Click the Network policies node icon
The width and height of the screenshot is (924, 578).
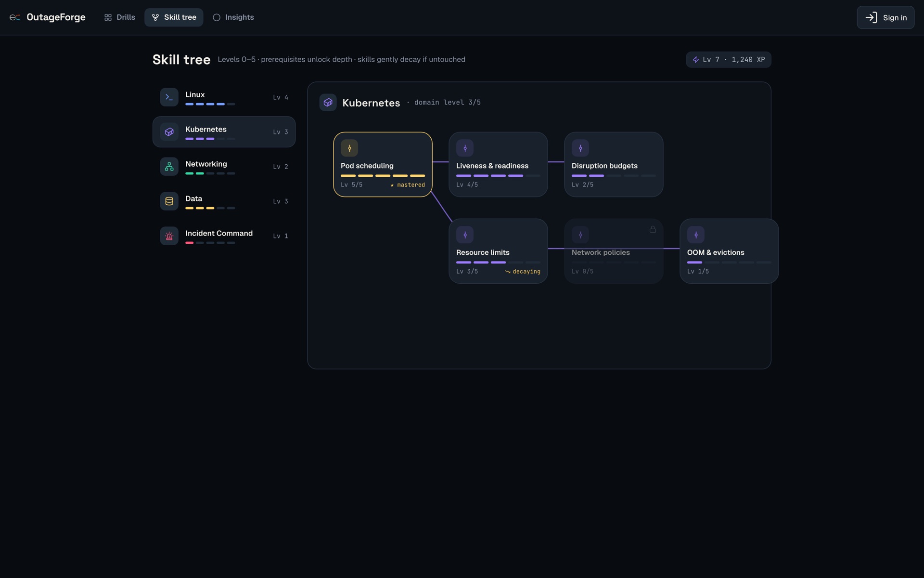[x=580, y=235]
